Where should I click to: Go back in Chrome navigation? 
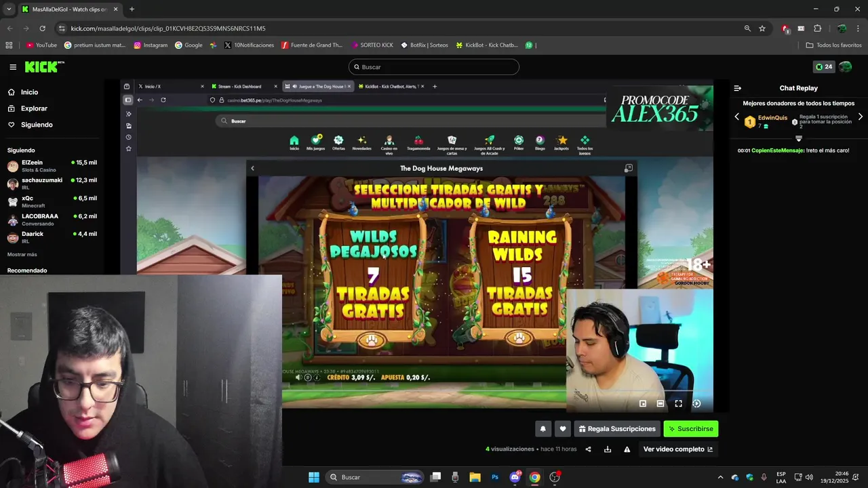tap(9, 28)
